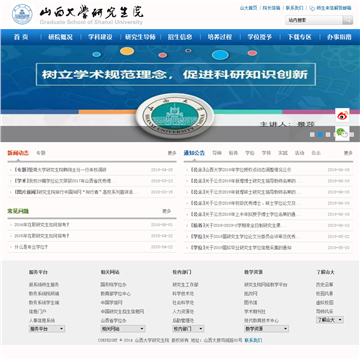
Task: Select the 导师 notice tab
Action: click(x=217, y=153)
